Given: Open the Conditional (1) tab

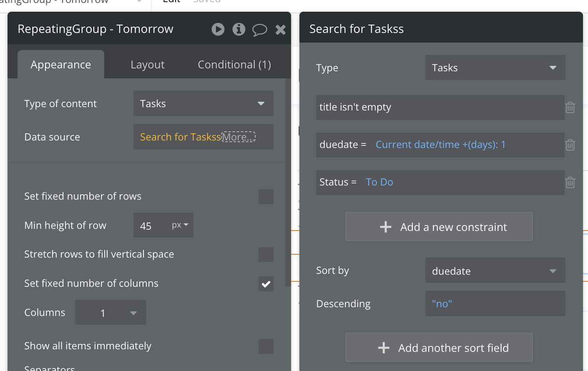Looking at the screenshot, I should tap(234, 65).
